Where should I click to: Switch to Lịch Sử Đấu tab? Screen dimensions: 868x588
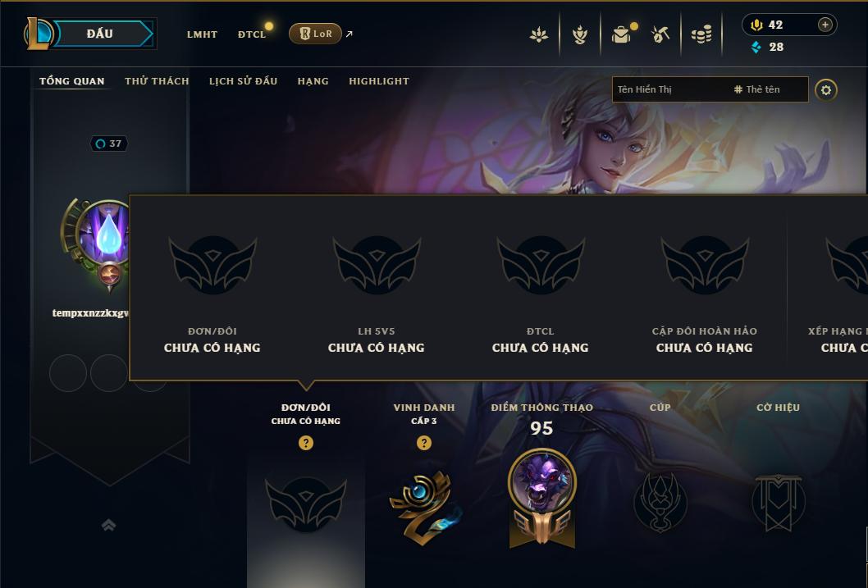pyautogui.click(x=243, y=80)
